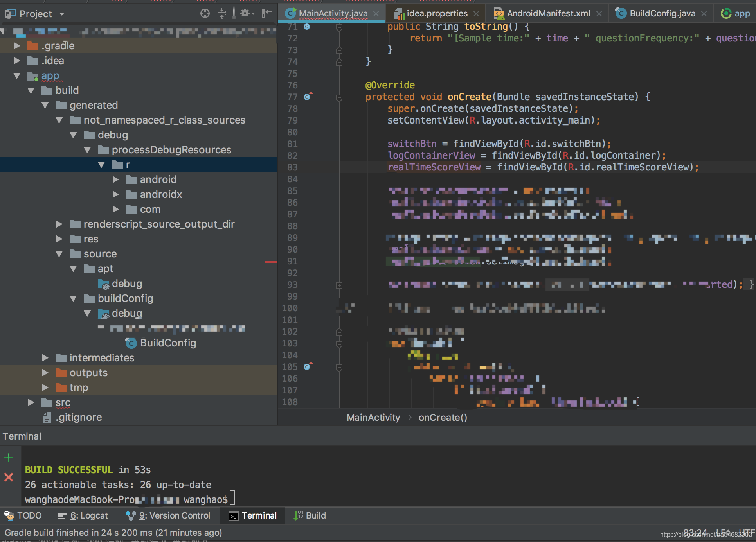Viewport: 756px width, 542px height.
Task: Collapse not_namespaced_r_class_sources folder
Action: point(59,120)
